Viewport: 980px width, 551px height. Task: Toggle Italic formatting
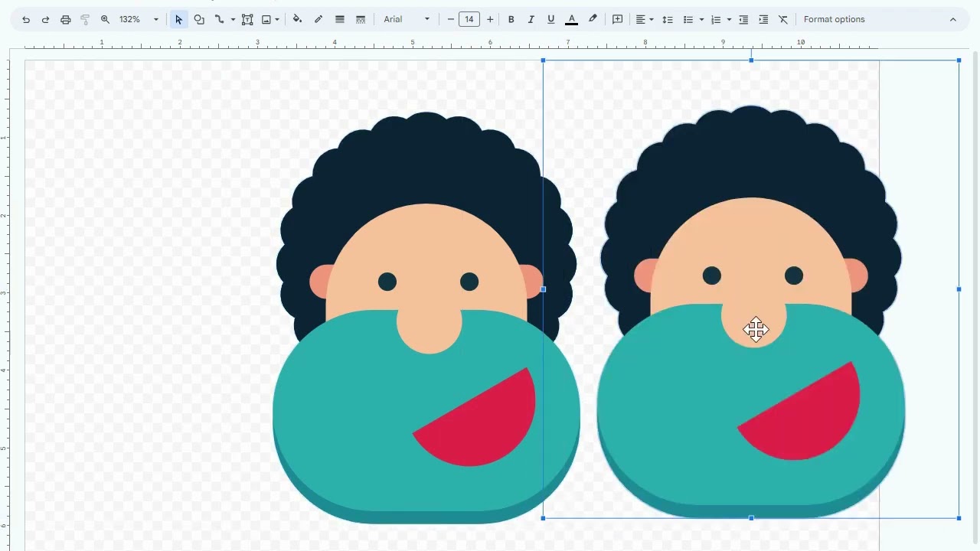pyautogui.click(x=531, y=19)
